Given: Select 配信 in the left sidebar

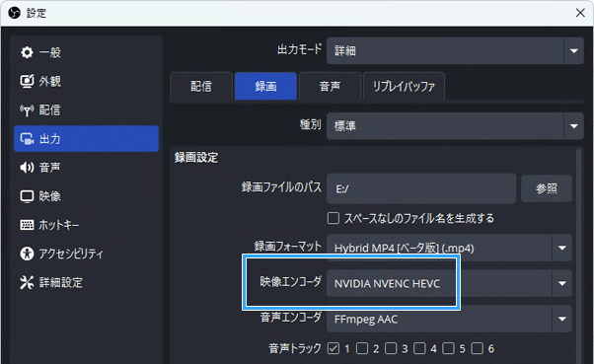Looking at the screenshot, I should (x=87, y=110).
